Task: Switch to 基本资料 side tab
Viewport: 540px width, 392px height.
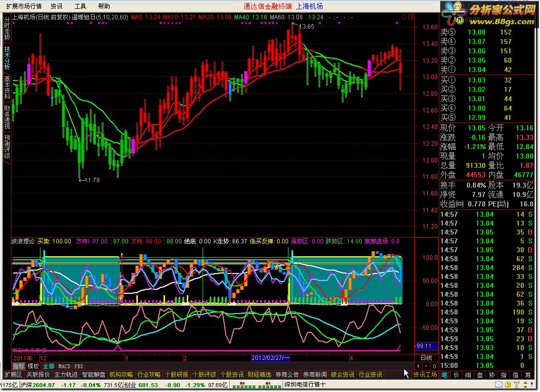Action: (x=7, y=87)
